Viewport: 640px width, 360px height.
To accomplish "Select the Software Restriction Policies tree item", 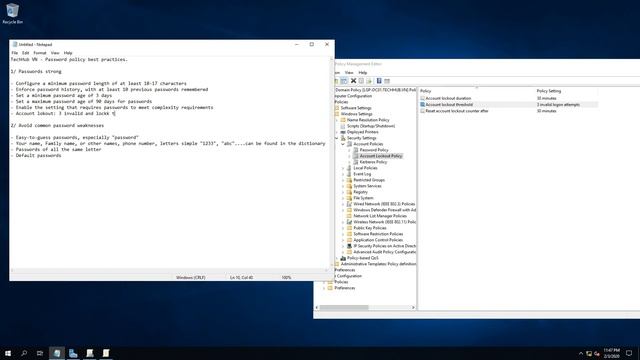I will [x=378, y=234].
